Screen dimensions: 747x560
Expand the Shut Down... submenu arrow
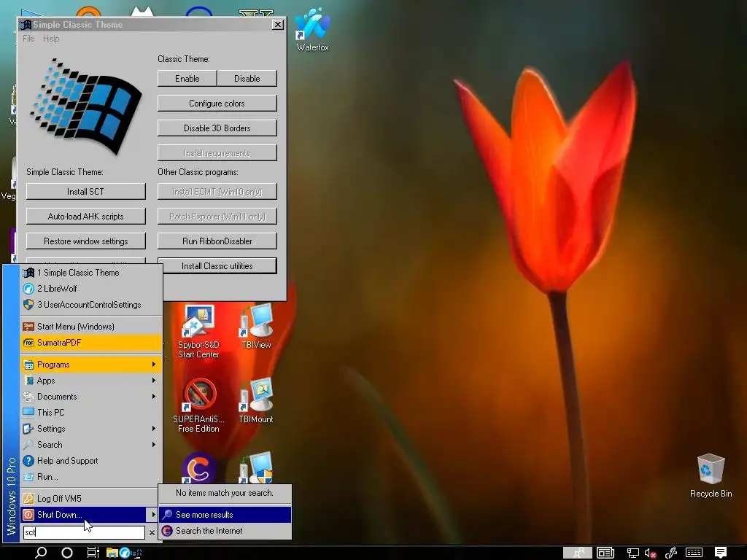point(153,514)
